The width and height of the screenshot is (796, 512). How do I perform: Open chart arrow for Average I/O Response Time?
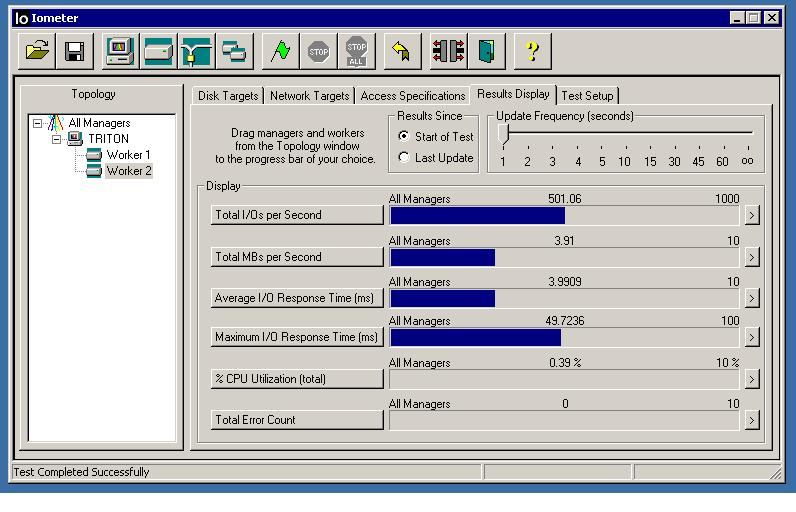(x=752, y=298)
